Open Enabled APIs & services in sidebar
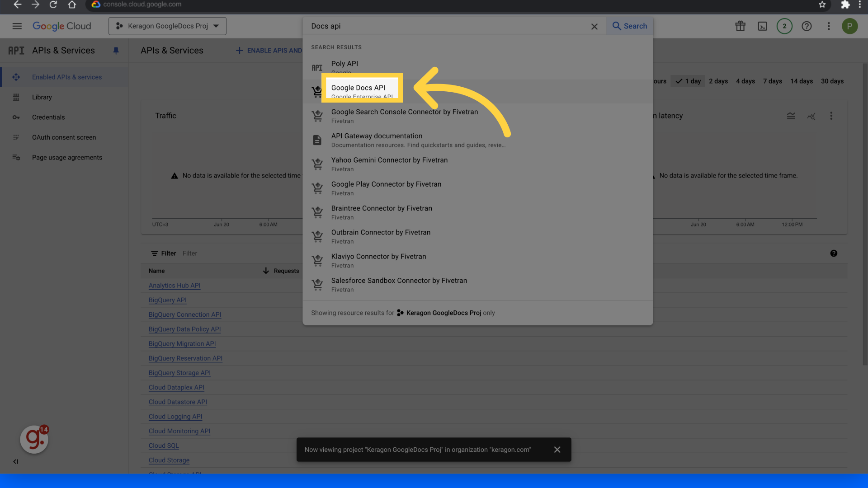This screenshot has height=488, width=868. point(64,77)
